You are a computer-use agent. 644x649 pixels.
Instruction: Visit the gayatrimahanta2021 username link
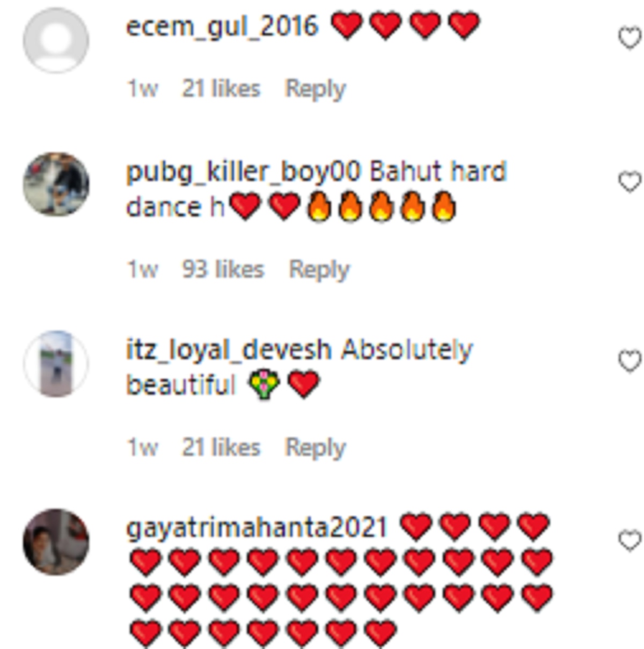(x=257, y=528)
